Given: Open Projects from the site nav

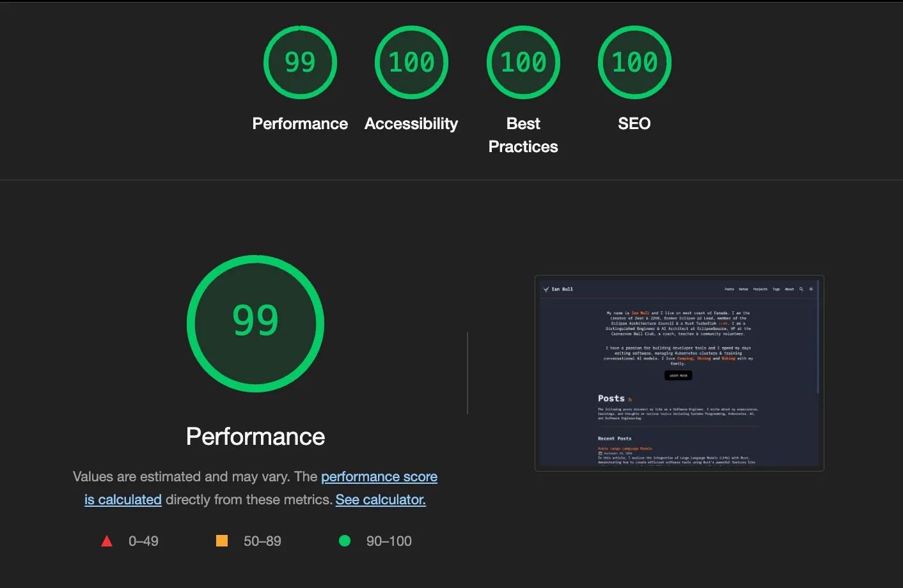Looking at the screenshot, I should pyautogui.click(x=760, y=289).
